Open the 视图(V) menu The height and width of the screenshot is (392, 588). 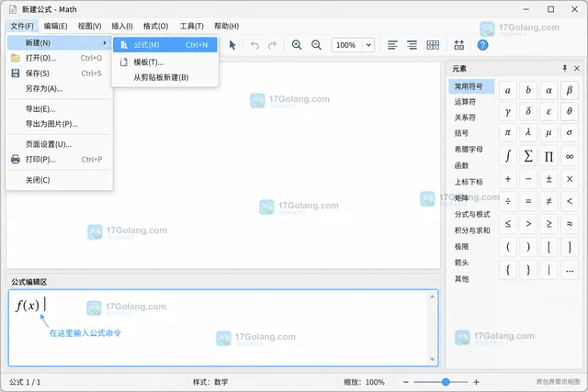[90, 27]
